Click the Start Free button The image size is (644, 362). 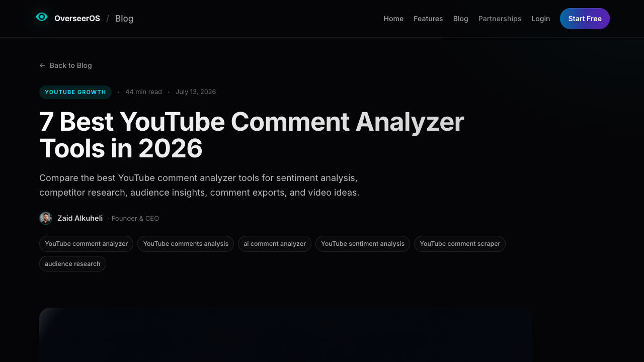coord(585,19)
